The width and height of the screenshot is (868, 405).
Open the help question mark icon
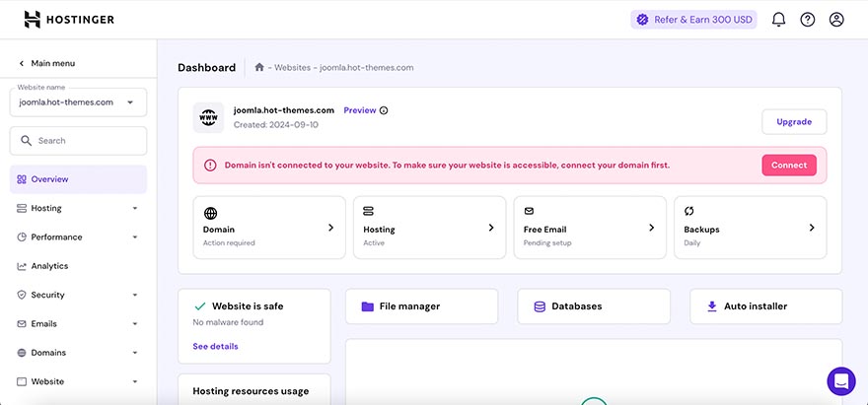(808, 20)
